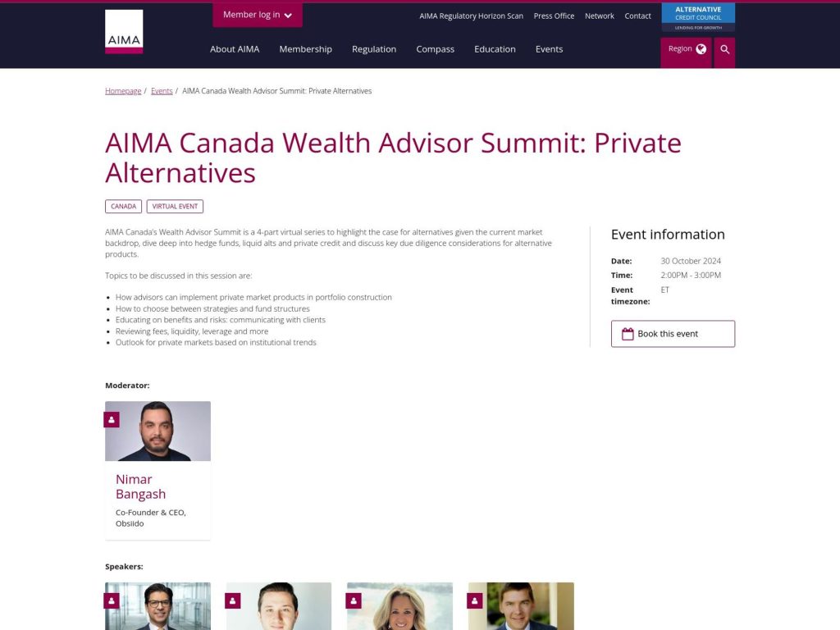This screenshot has height=630, width=840.
Task: Click the person icon on Nimar Bangash's photo
Action: pyautogui.click(x=112, y=419)
